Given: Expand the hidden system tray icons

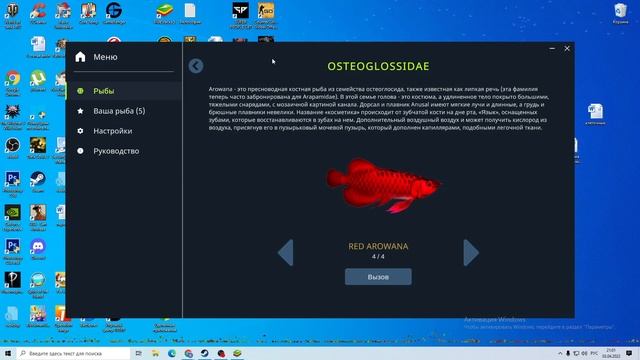Looking at the screenshot, I should click(x=560, y=353).
